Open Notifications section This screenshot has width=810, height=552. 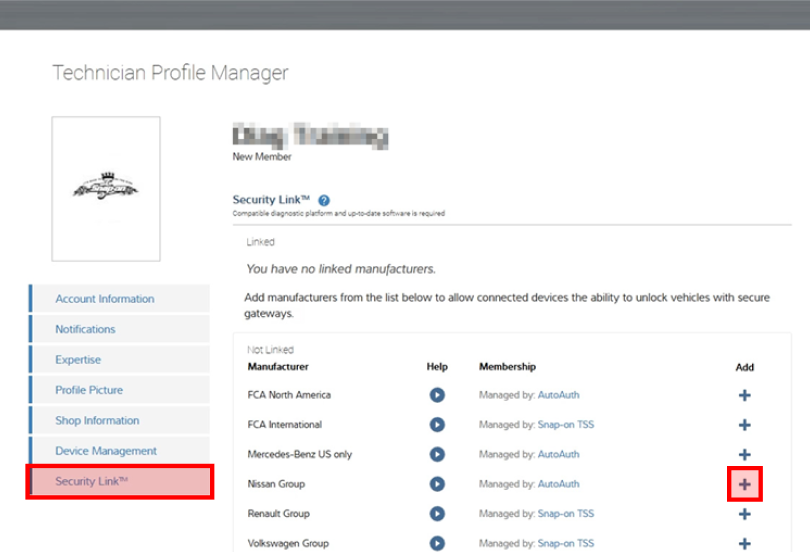tap(119, 329)
